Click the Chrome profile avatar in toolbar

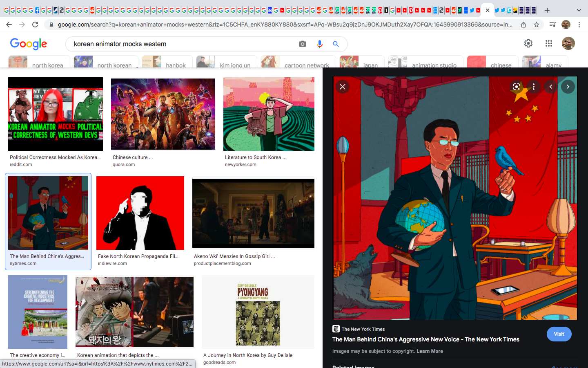click(566, 25)
